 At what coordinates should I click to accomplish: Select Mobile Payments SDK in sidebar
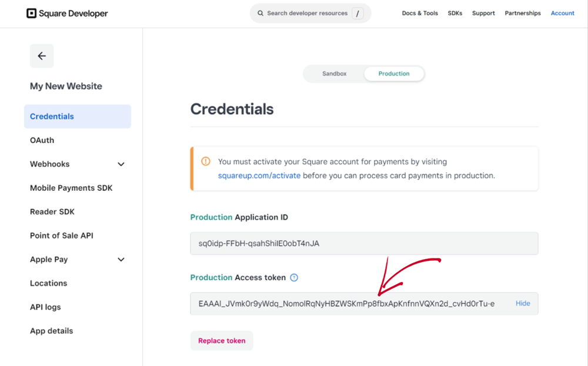[x=71, y=188]
